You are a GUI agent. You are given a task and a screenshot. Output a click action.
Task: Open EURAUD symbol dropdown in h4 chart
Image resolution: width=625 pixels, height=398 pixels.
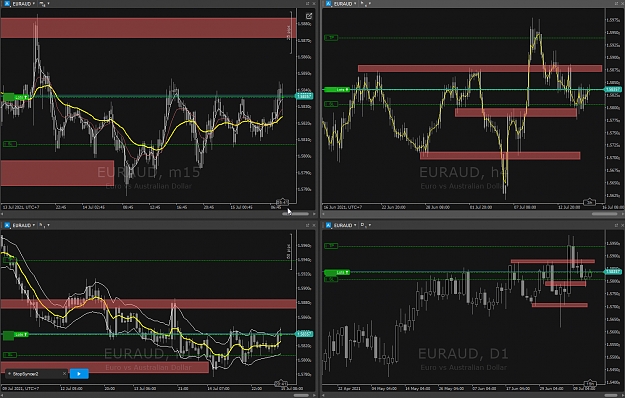[x=345, y=4]
